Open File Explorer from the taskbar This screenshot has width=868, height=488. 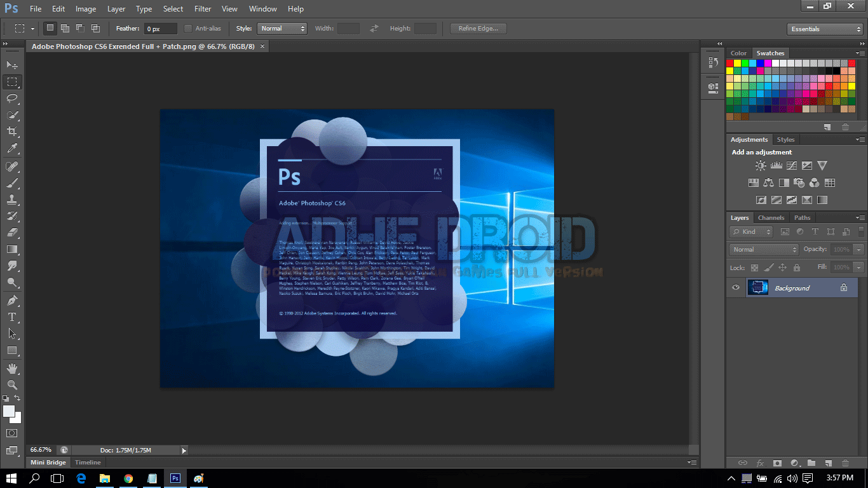(105, 478)
